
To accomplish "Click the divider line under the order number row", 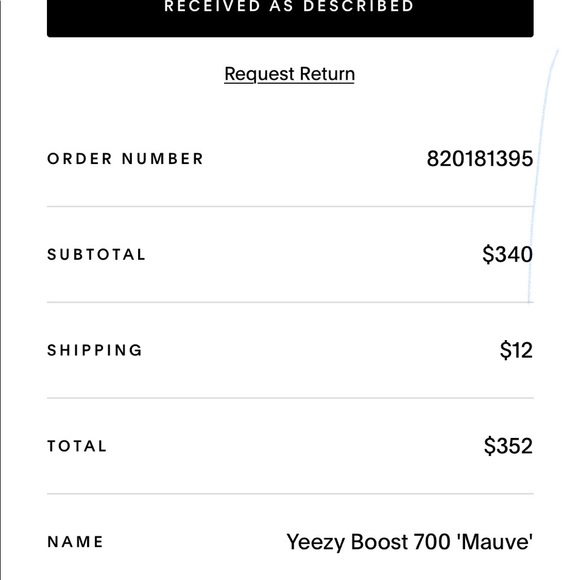I will [x=290, y=206].
